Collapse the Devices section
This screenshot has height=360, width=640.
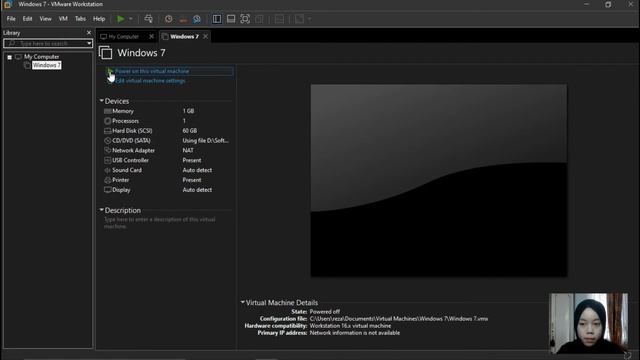(x=102, y=100)
